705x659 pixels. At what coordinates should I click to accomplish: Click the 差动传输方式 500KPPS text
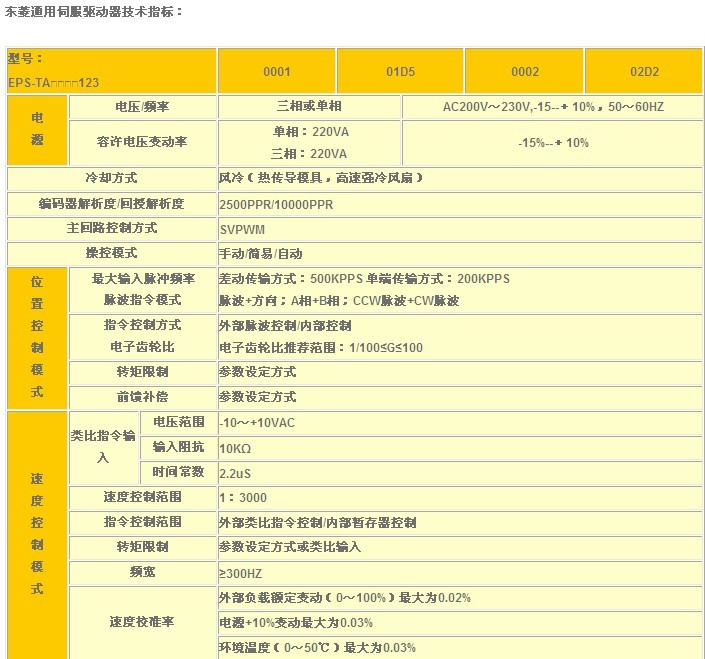tap(290, 279)
